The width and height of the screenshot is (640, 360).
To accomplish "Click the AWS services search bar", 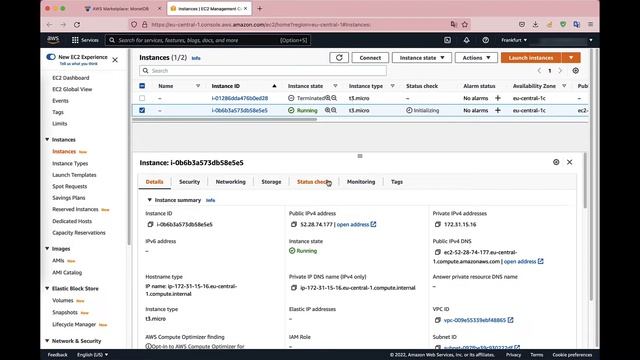I will click(208, 40).
